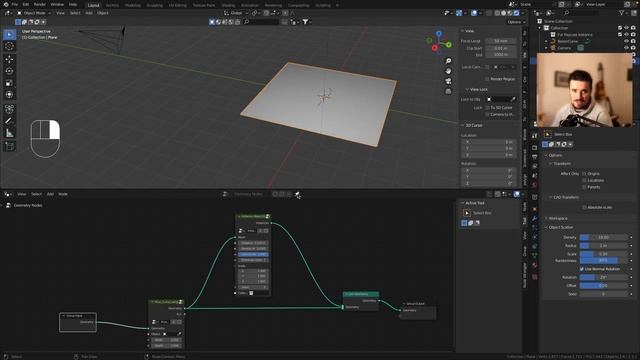Select the Measure tool
Image resolution: width=640 pixels, height=360 pixels.
click(x=9, y=133)
